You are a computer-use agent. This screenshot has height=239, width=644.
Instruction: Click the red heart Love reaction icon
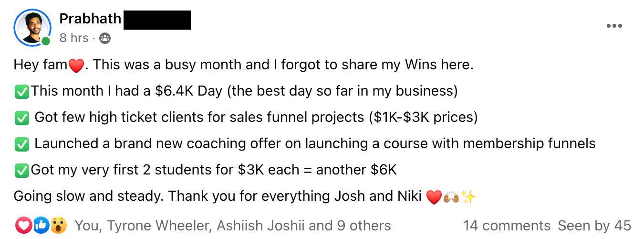tap(24, 225)
